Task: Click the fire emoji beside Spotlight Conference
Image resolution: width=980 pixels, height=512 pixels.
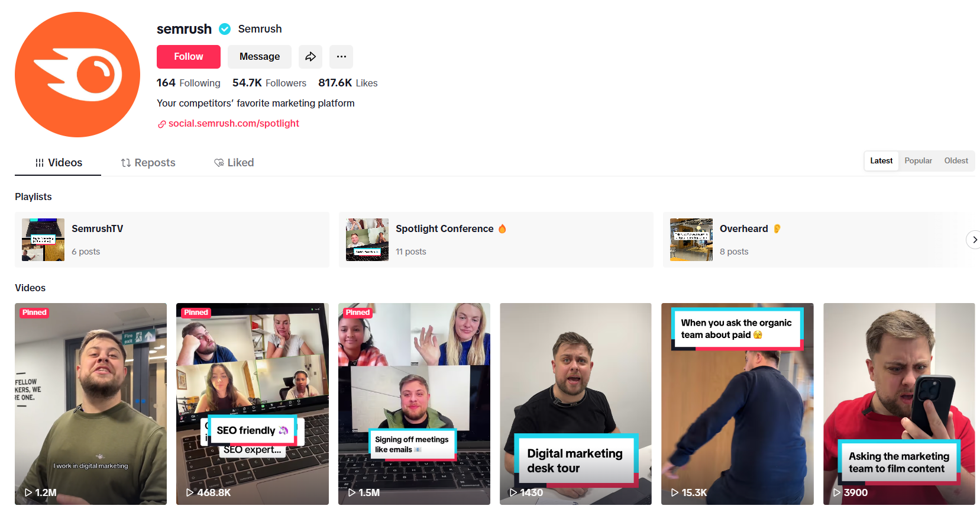Action: click(x=502, y=228)
